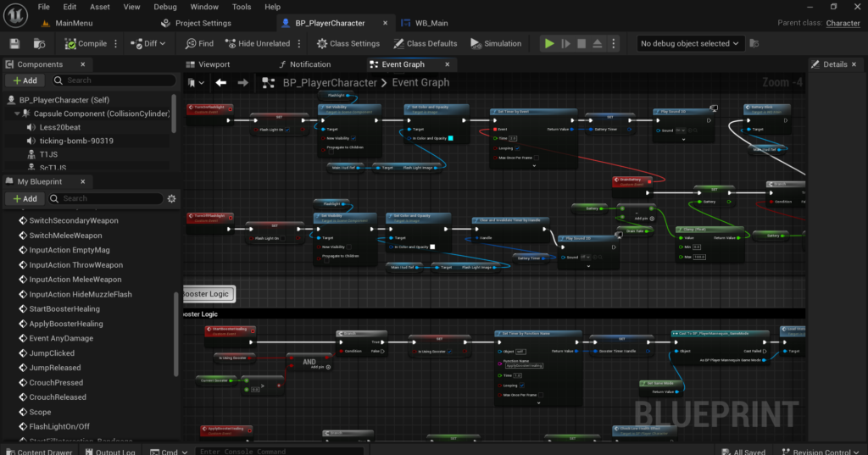
Task: Open the Character parent class link
Action: click(x=843, y=23)
